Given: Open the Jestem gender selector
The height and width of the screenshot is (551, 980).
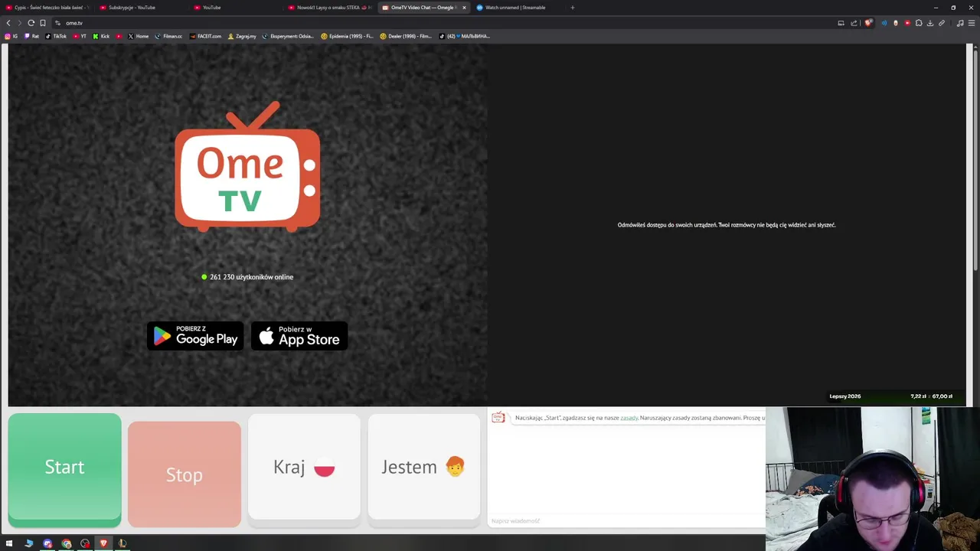Looking at the screenshot, I should point(424,467).
